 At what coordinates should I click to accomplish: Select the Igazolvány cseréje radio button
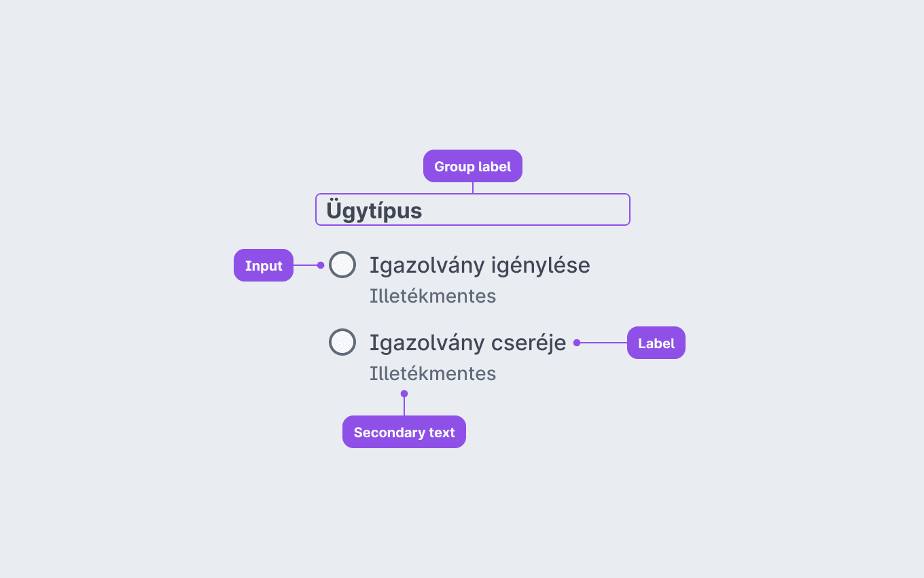pos(342,342)
